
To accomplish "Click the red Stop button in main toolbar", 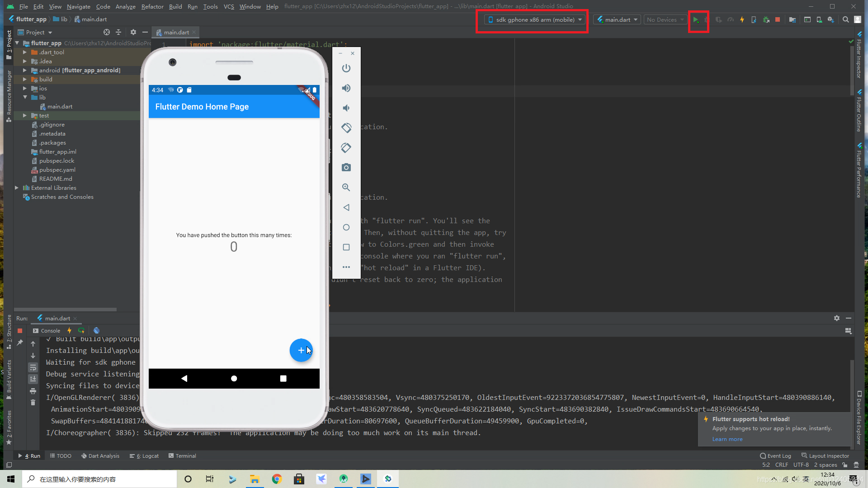I will [778, 20].
